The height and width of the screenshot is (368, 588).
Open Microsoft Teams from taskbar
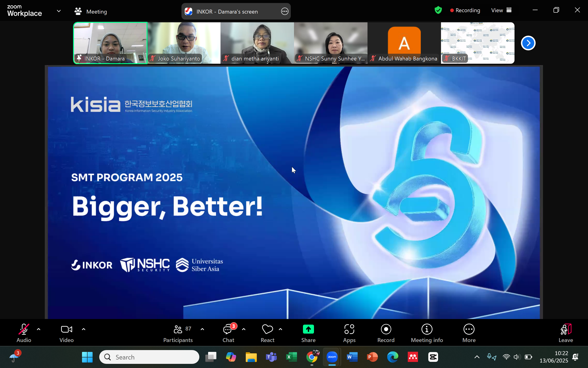(x=271, y=357)
